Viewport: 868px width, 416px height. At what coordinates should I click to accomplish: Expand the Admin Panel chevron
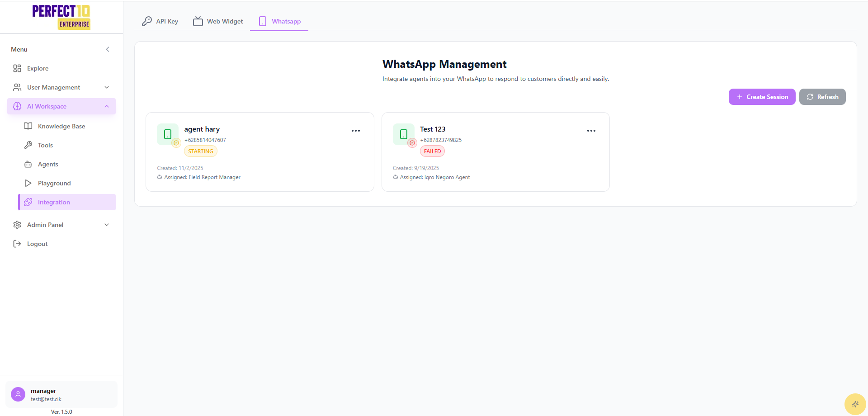pyautogui.click(x=107, y=225)
